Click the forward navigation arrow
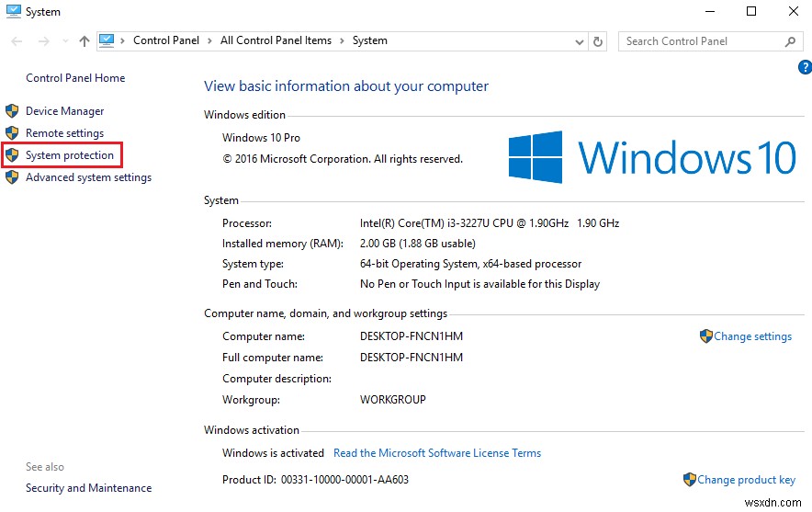The image size is (812, 512). coord(44,41)
